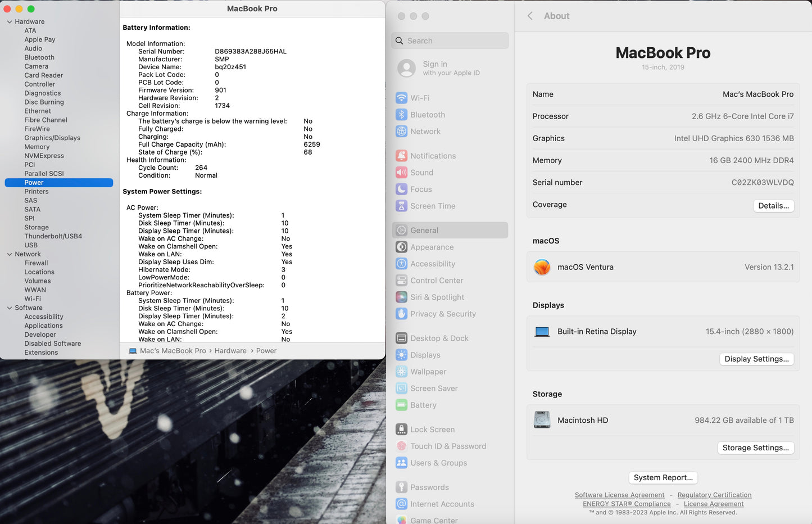Viewport: 812px width, 524px height.
Task: Open Wi-Fi settings
Action: (420, 97)
